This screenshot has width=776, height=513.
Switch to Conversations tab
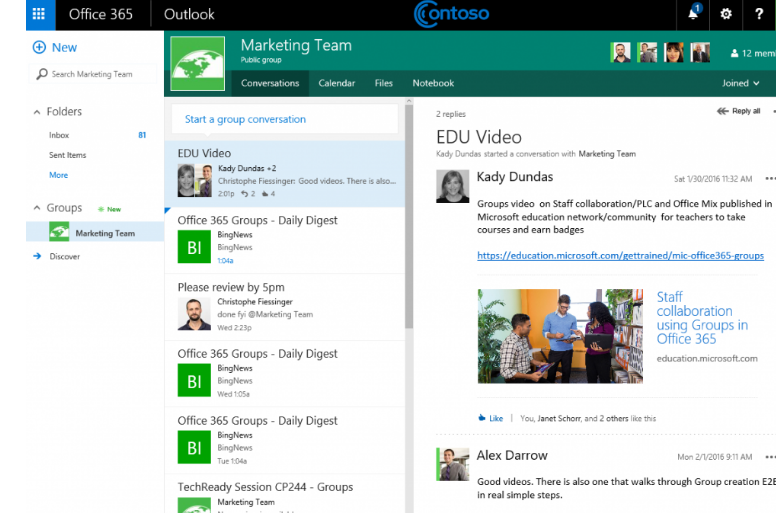pos(270,83)
